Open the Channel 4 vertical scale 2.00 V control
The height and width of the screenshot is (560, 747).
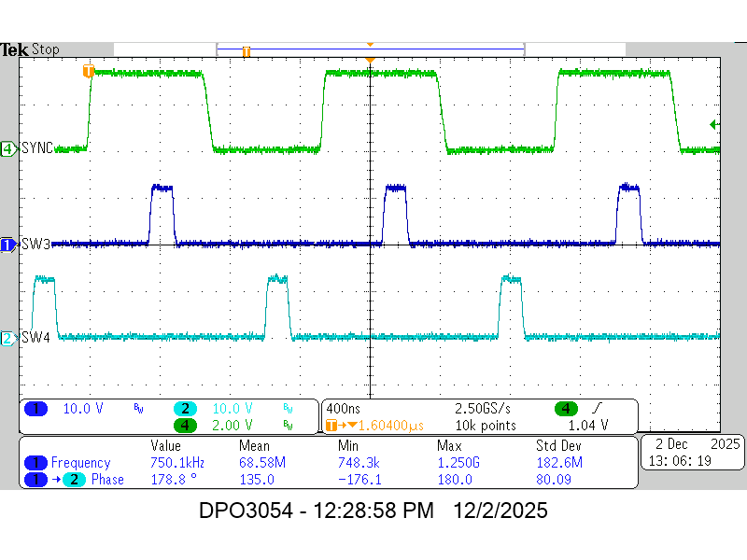[232, 427]
